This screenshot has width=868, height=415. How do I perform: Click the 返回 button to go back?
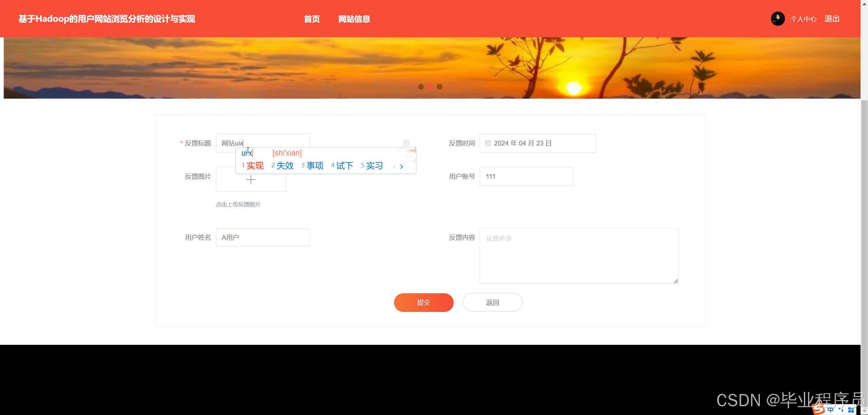tap(492, 302)
